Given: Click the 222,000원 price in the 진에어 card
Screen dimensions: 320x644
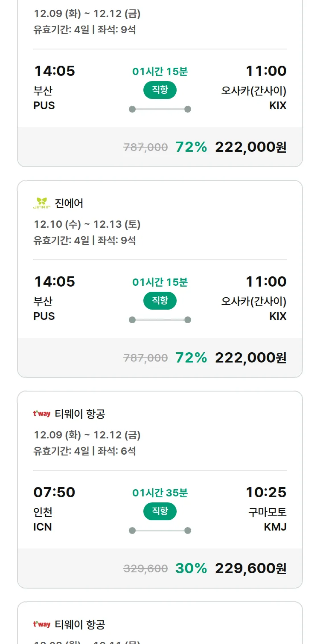Looking at the screenshot, I should (x=250, y=358).
